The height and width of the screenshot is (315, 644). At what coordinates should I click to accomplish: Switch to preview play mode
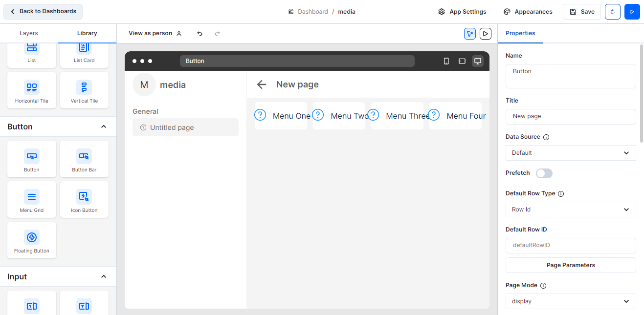click(485, 33)
